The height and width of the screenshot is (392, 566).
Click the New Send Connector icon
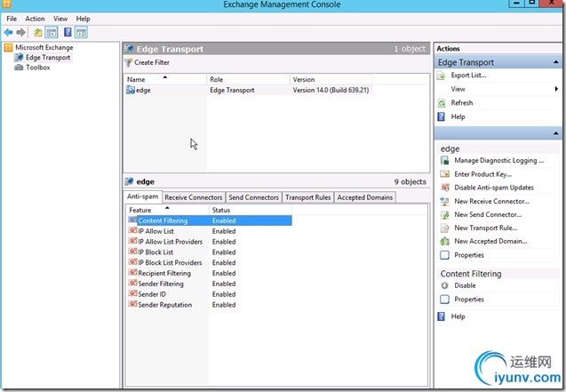[x=444, y=215]
